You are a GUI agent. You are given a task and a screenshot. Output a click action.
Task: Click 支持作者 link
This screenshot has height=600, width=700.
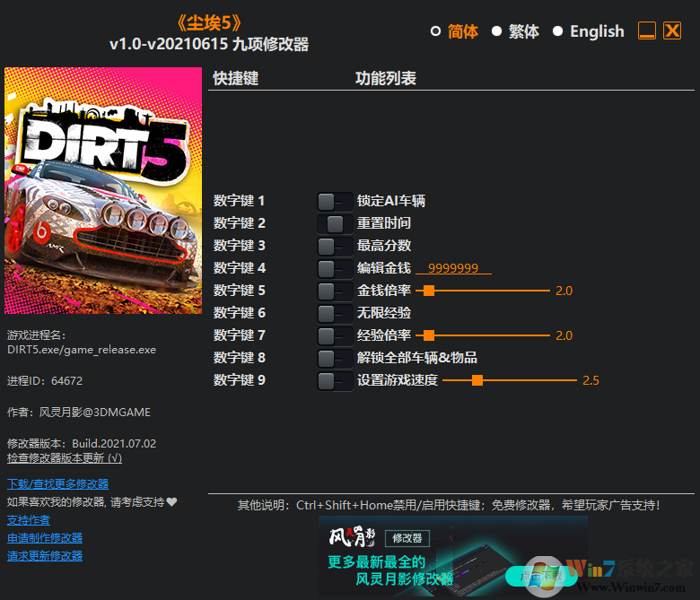[x=29, y=520]
